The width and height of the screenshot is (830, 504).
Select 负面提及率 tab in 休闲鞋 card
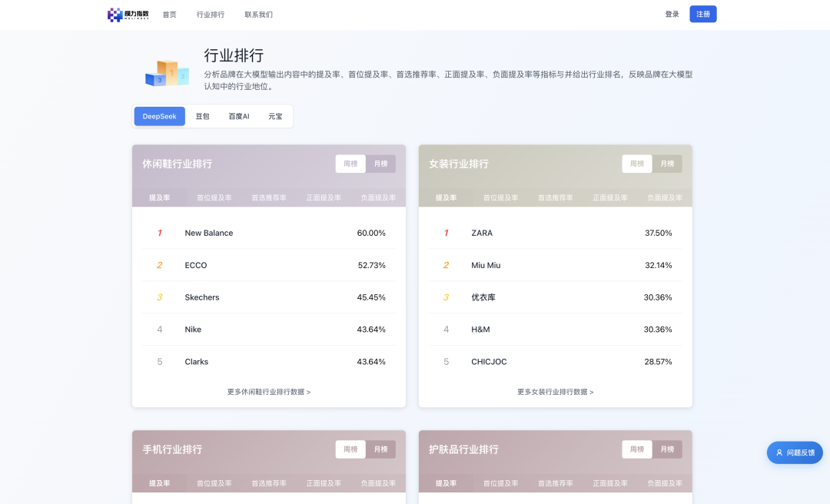coord(378,198)
